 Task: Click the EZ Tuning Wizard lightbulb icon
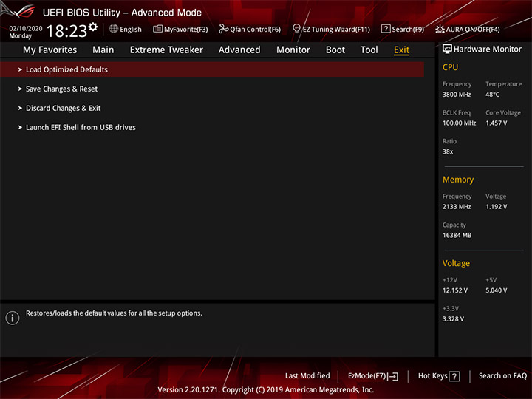(296, 29)
